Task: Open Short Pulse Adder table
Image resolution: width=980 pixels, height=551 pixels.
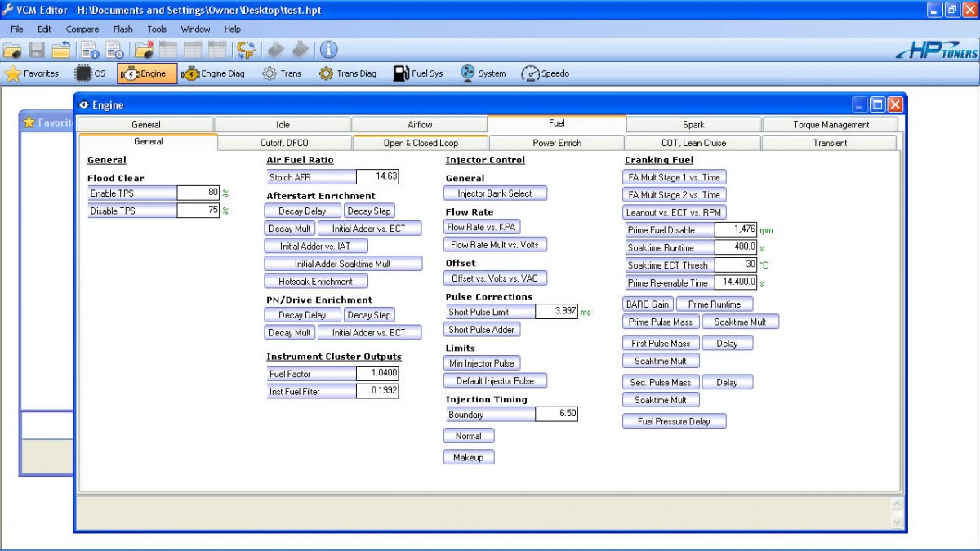Action: [482, 330]
